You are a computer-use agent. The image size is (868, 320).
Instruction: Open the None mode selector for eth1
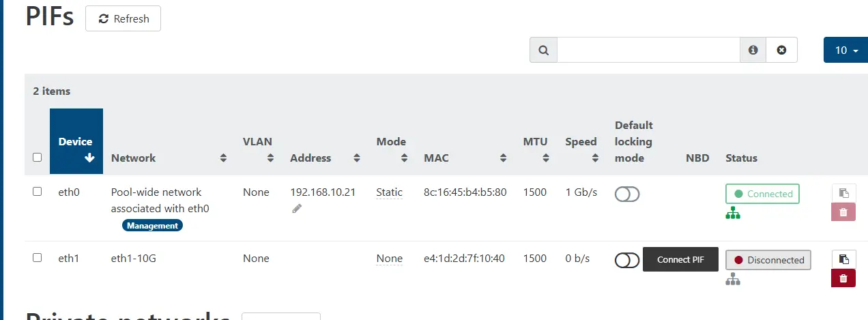[x=389, y=259]
